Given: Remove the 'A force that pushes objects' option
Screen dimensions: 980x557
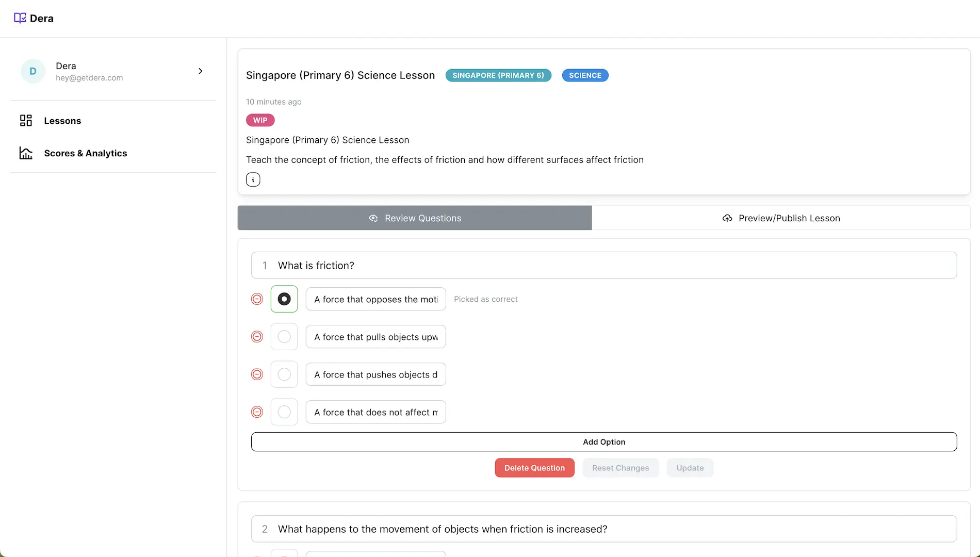Looking at the screenshot, I should (x=257, y=374).
